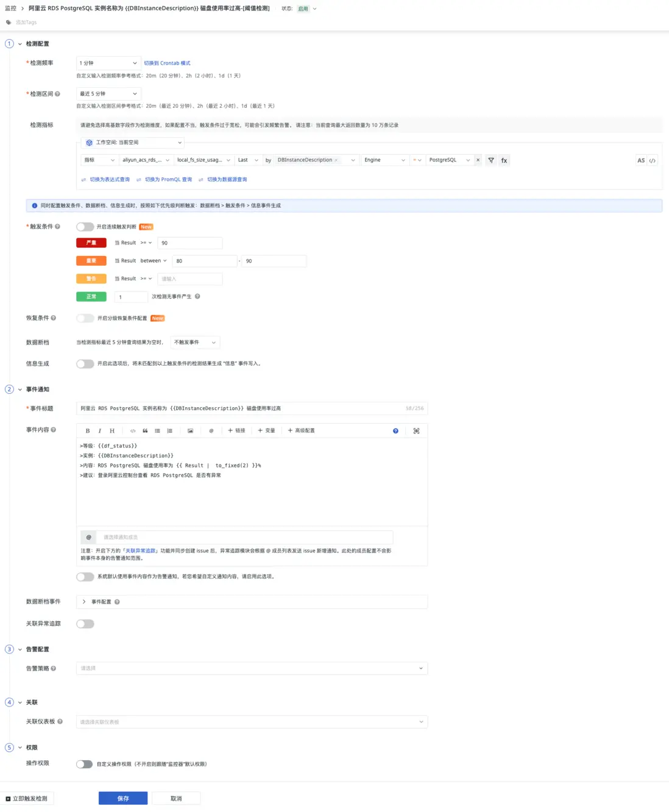Image resolution: width=669 pixels, height=812 pixels.
Task: Show help for 关联仪表板
Action: [60, 722]
